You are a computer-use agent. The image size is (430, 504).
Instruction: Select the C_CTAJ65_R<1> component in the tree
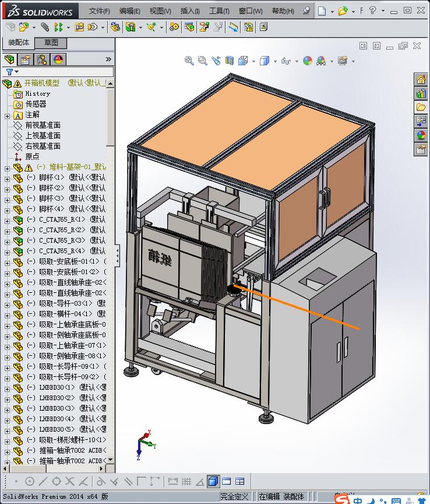click(62, 219)
